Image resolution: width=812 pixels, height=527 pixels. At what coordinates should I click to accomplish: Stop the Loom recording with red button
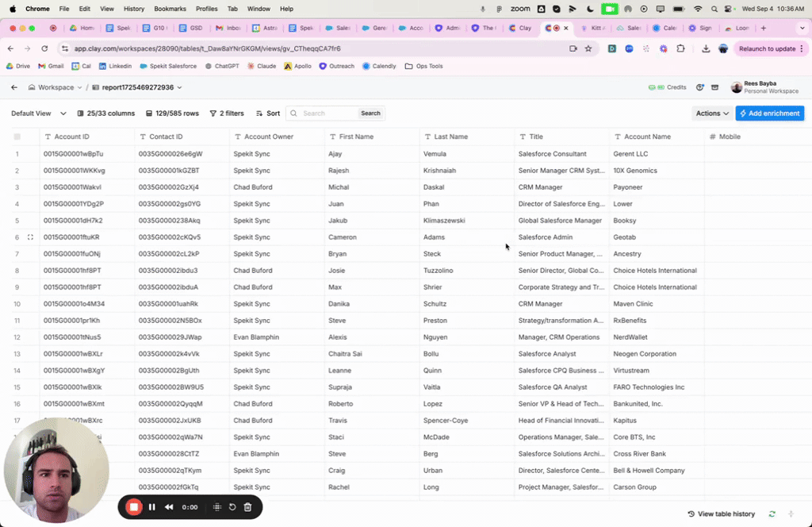[x=134, y=507]
